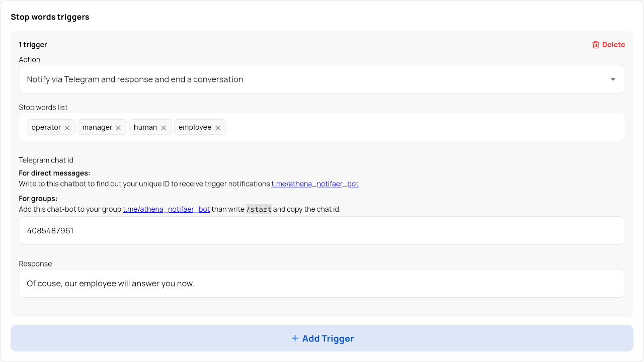Open the bot link under For direct messages
The width and height of the screenshot is (644, 362).
click(x=315, y=184)
